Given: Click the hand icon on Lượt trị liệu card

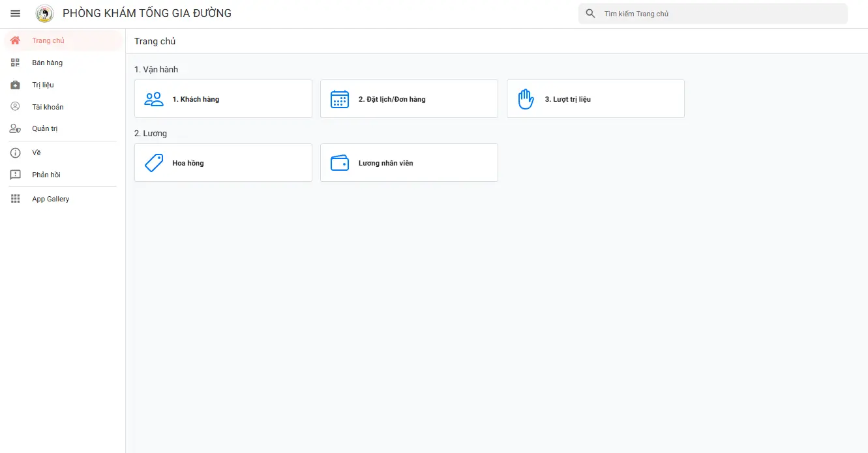Looking at the screenshot, I should [x=526, y=99].
